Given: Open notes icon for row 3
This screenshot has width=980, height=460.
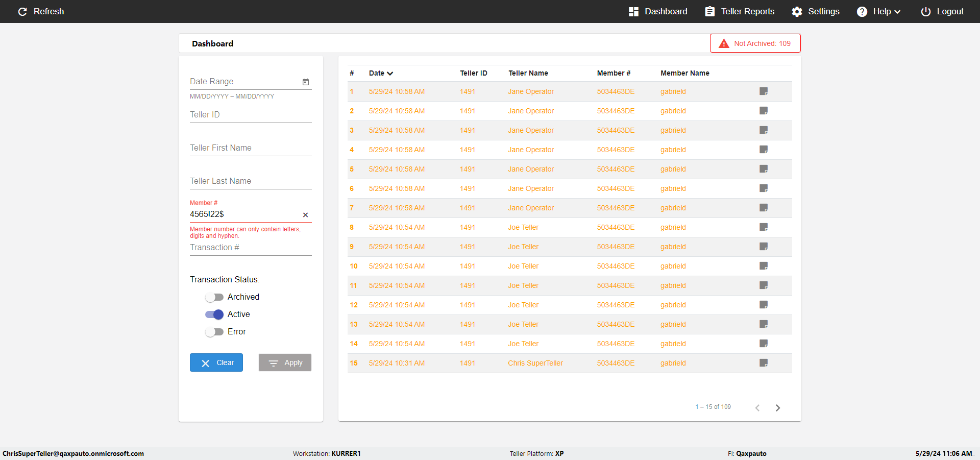Looking at the screenshot, I should 764,130.
